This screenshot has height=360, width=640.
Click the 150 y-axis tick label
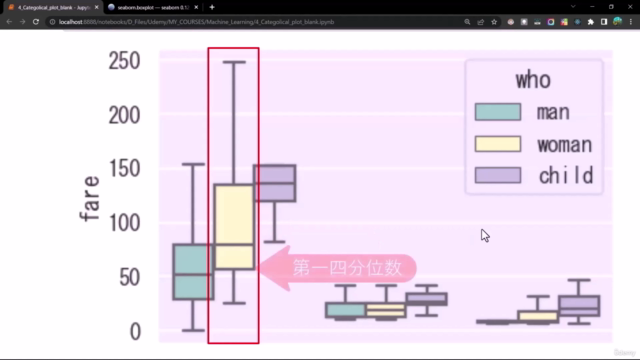coord(124,169)
